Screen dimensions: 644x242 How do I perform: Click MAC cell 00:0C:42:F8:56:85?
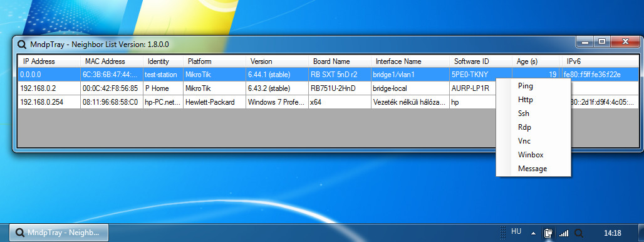pos(112,88)
